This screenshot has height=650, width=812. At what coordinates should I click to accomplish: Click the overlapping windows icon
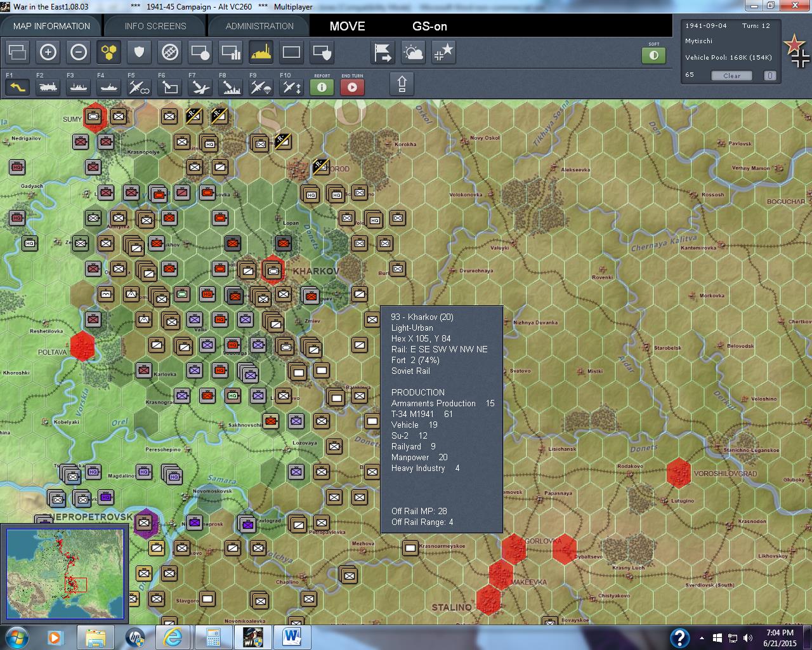[x=18, y=52]
